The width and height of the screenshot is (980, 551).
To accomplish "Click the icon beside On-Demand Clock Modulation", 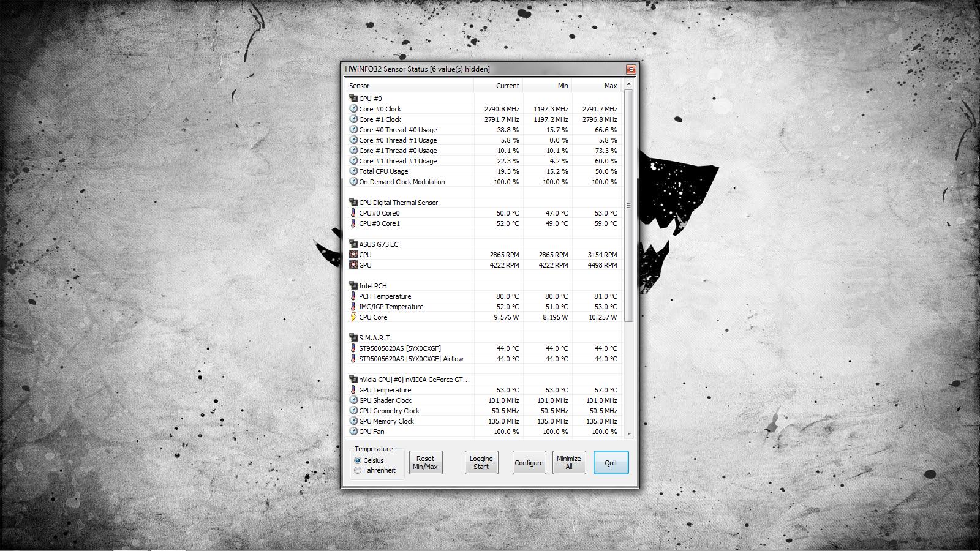I will coord(353,182).
